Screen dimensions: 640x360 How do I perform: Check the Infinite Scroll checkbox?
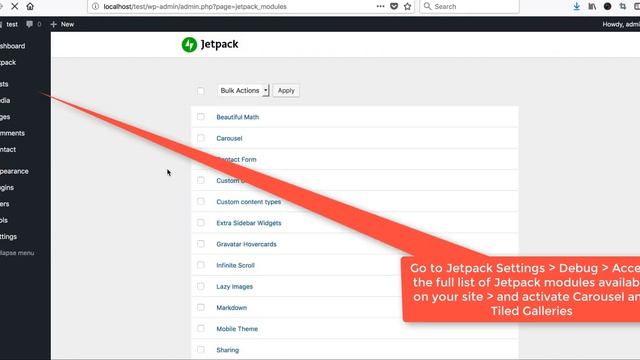click(200, 265)
